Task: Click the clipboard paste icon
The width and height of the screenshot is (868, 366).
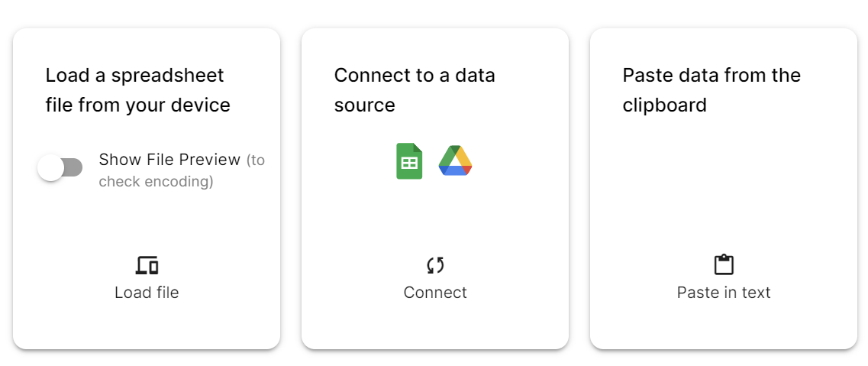Action: click(x=724, y=265)
